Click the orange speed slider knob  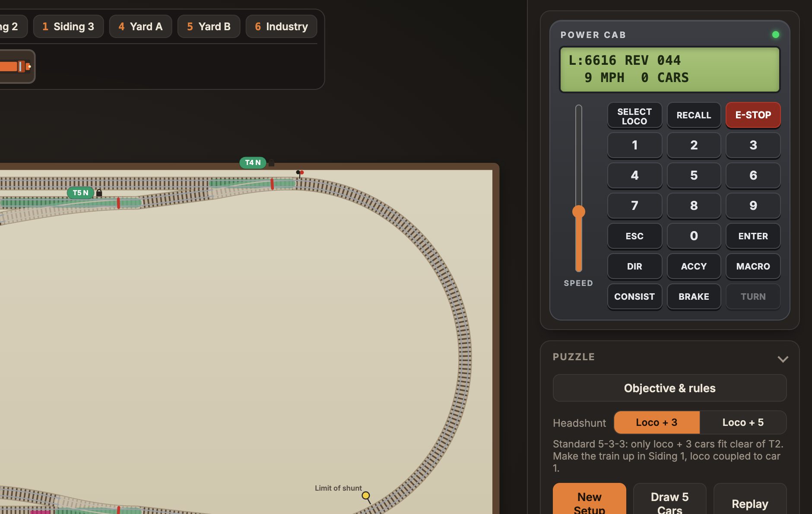coord(578,211)
